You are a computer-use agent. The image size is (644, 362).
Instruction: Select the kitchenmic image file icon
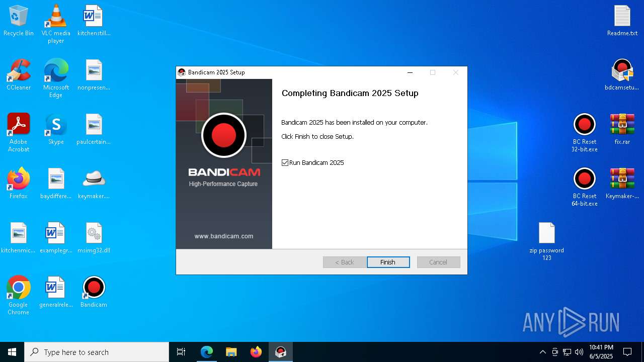point(19,238)
